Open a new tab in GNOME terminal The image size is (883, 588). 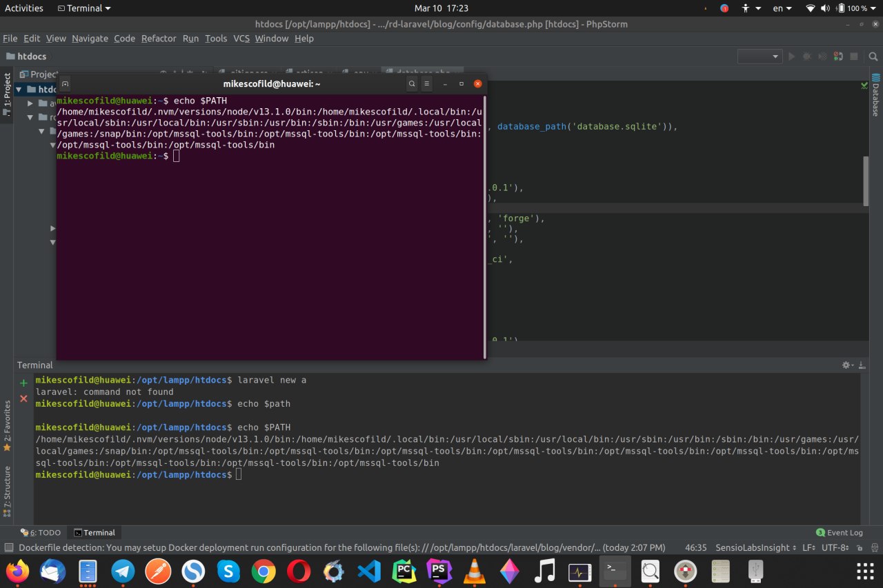click(x=66, y=83)
